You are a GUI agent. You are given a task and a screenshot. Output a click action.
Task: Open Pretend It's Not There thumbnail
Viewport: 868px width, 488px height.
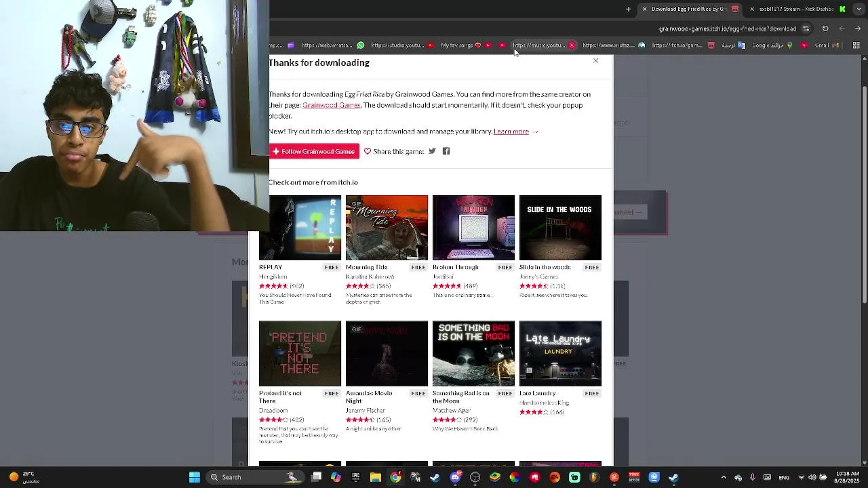[300, 354]
